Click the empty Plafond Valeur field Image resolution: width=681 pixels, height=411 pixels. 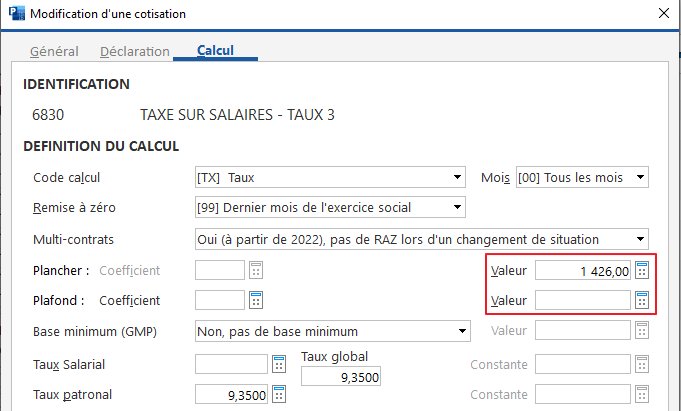(584, 300)
